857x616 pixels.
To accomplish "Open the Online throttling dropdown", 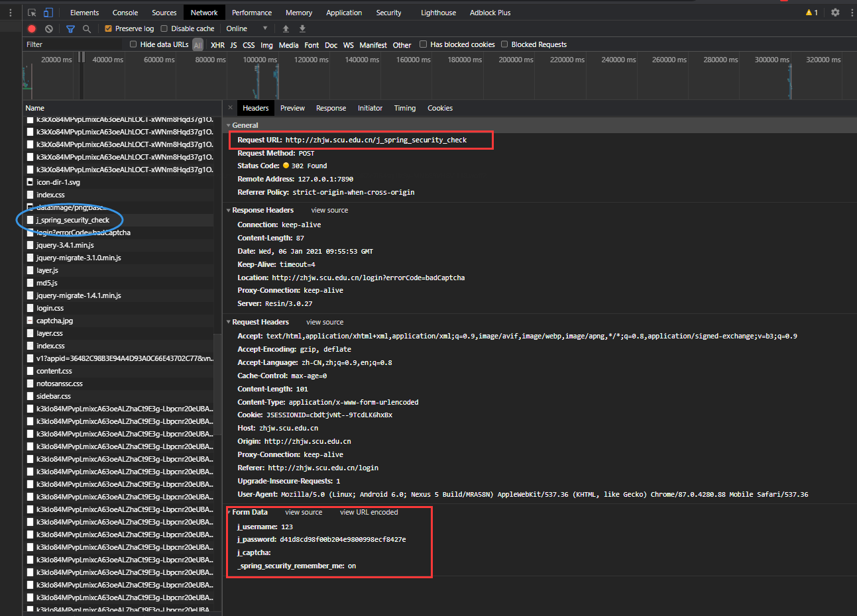I will tap(247, 28).
